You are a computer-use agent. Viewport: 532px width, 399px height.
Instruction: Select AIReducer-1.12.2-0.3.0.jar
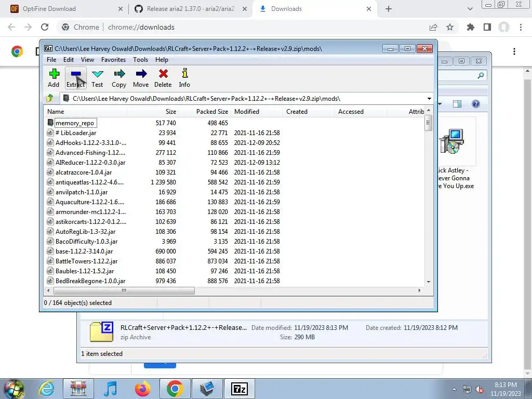(90, 163)
